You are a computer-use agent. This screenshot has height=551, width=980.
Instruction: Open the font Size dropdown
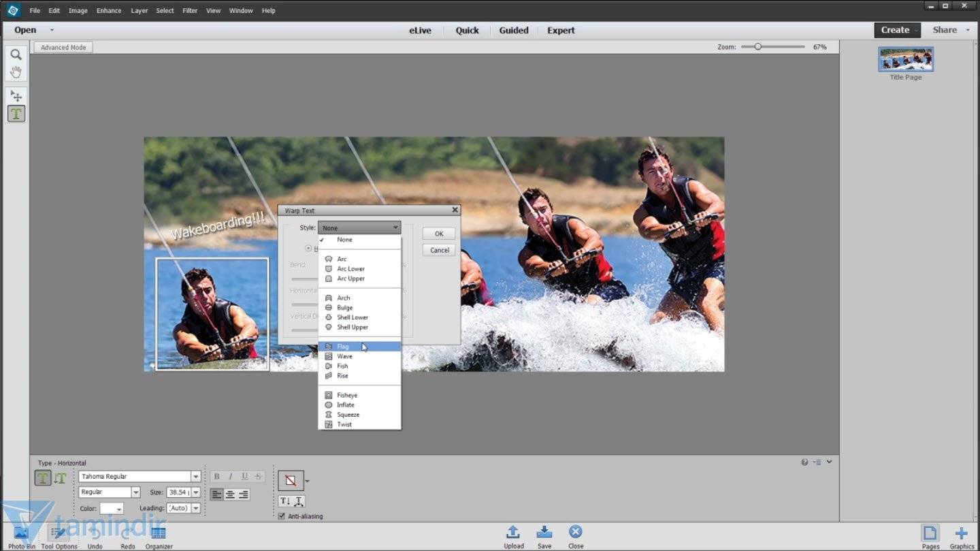(x=196, y=492)
